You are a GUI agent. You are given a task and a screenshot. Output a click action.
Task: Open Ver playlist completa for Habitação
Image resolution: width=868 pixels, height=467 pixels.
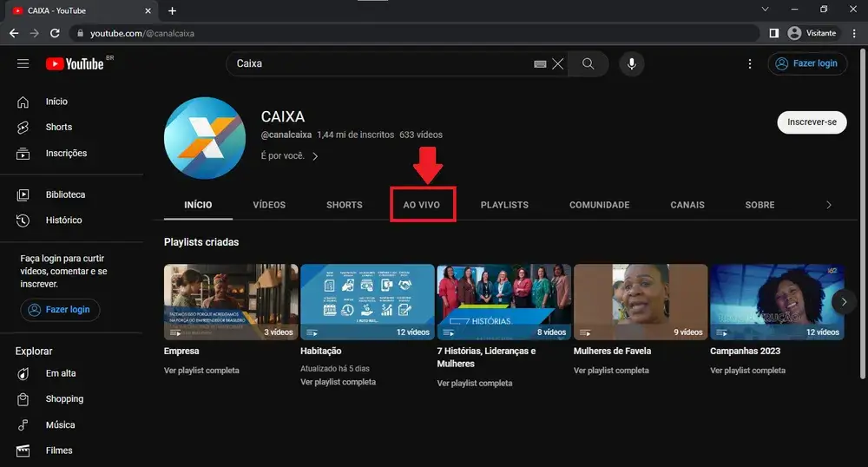[338, 382]
